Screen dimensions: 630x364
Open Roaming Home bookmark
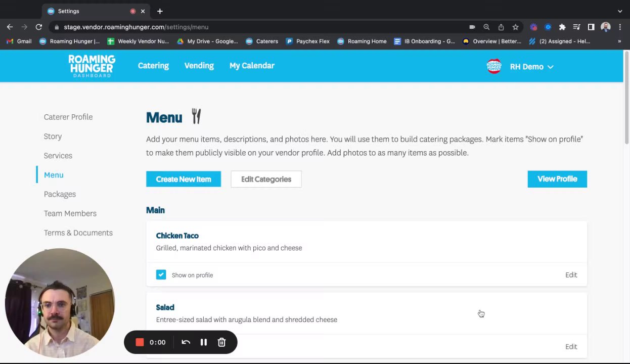tap(362, 41)
